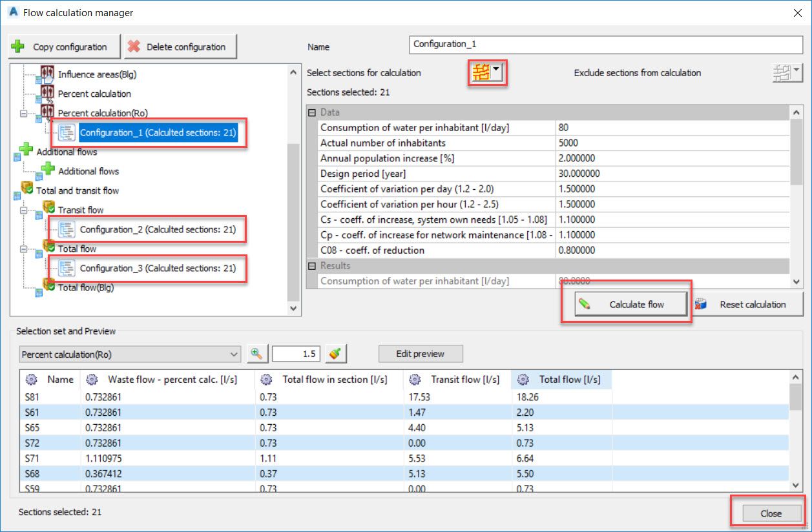Click total flow cell 18.26

tap(561, 397)
